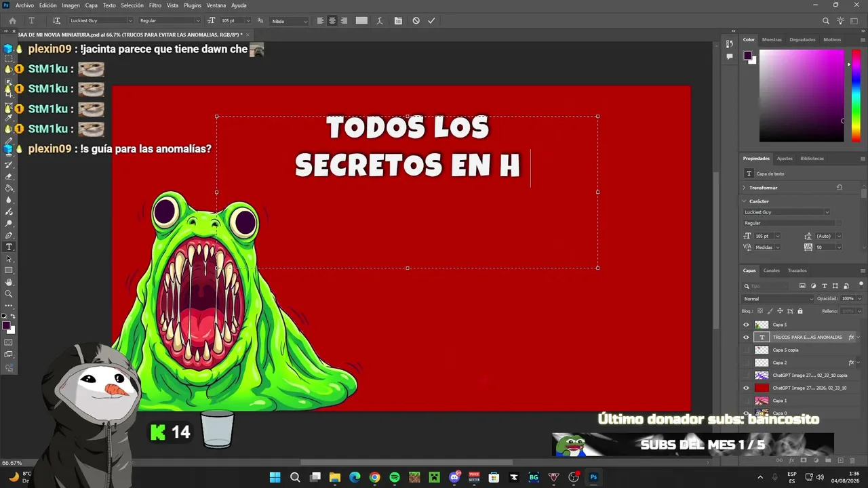Viewport: 868px width, 488px height.
Task: Open the layer Opacidad dropdown arrow
Action: tap(859, 299)
